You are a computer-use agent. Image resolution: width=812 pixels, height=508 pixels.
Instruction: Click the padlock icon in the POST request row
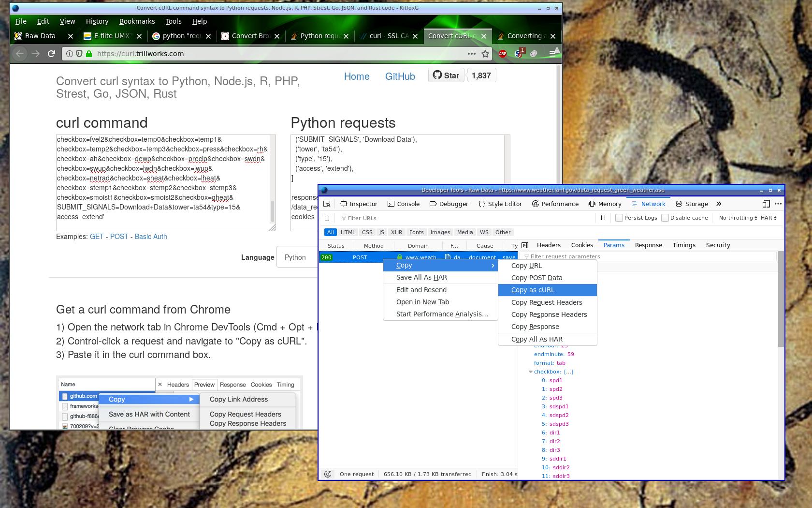[x=400, y=257]
